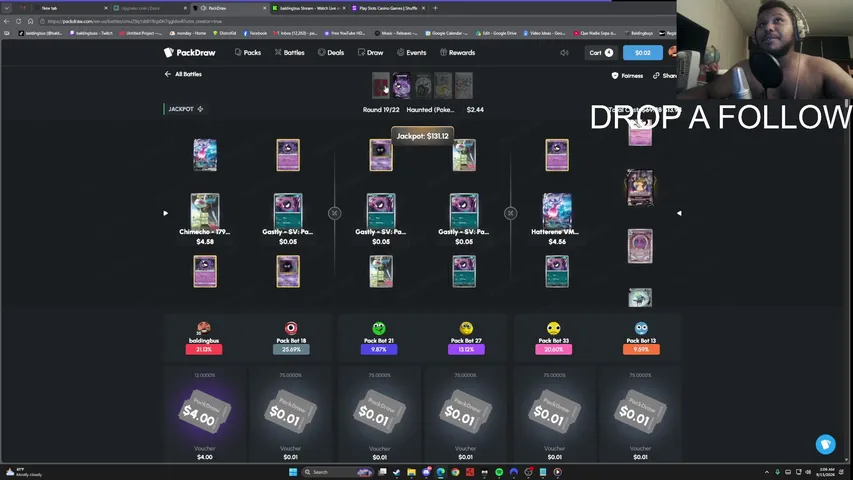Click the Pack Bot 18 avatar
This screenshot has height=480, width=853.
(x=291, y=328)
